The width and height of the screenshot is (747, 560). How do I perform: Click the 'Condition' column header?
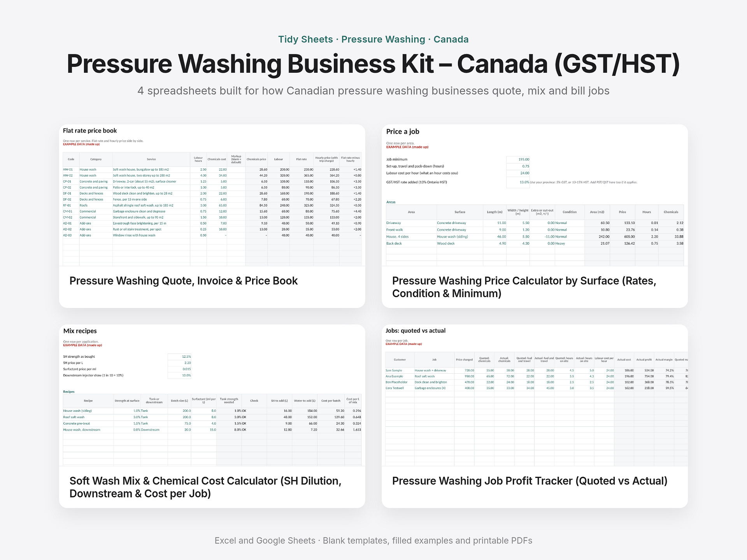click(x=570, y=212)
